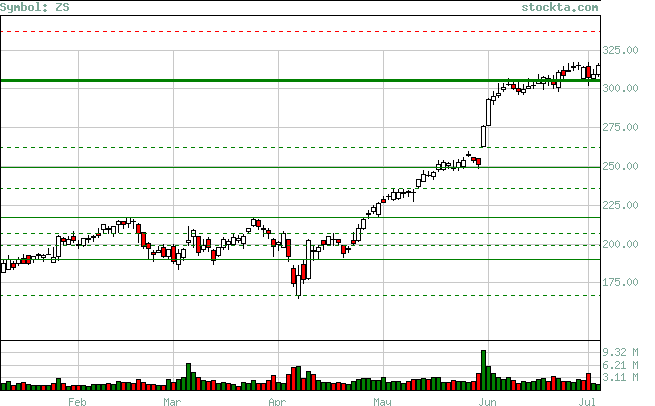Click the Jun month label
This screenshot has width=655, height=406.
pos(487,401)
